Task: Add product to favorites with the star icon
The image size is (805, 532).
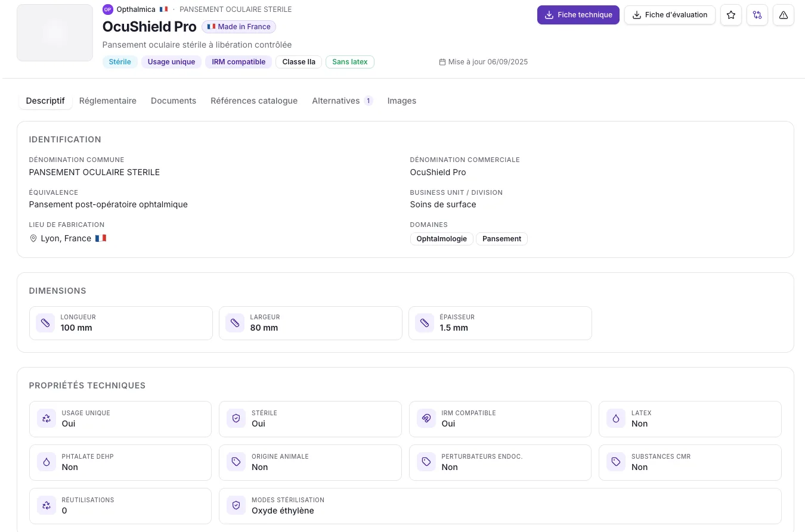Action: tap(731, 15)
